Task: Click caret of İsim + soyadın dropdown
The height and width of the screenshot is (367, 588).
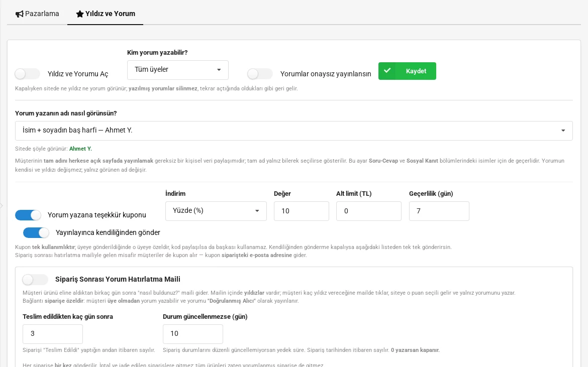Action: coord(563,131)
